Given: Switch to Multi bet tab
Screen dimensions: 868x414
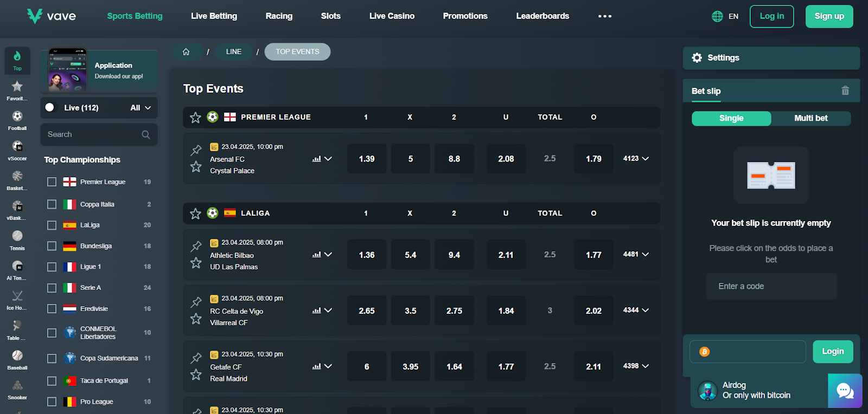Looking at the screenshot, I should point(811,118).
